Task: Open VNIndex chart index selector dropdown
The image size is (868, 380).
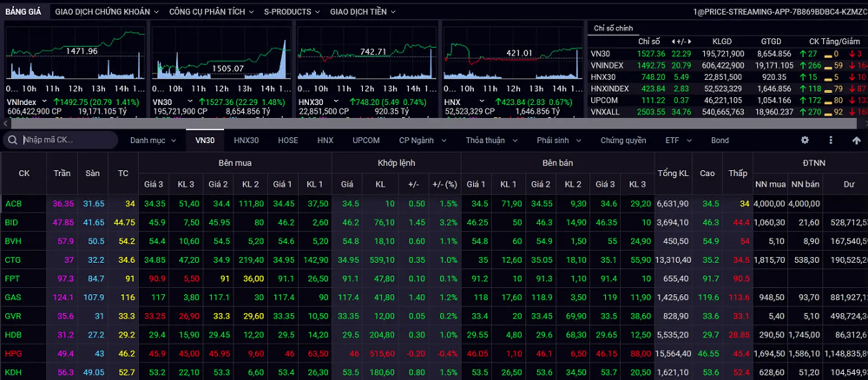Action: (x=44, y=101)
